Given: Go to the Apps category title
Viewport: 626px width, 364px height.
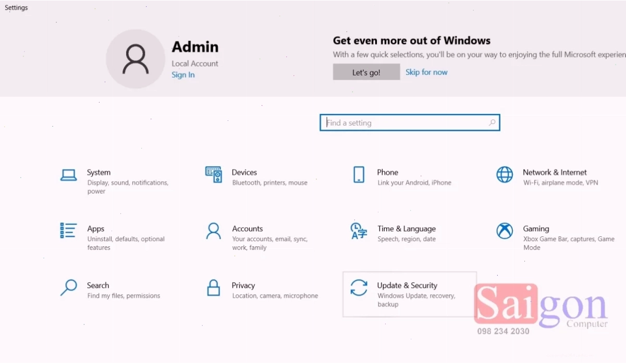Looking at the screenshot, I should coord(96,229).
